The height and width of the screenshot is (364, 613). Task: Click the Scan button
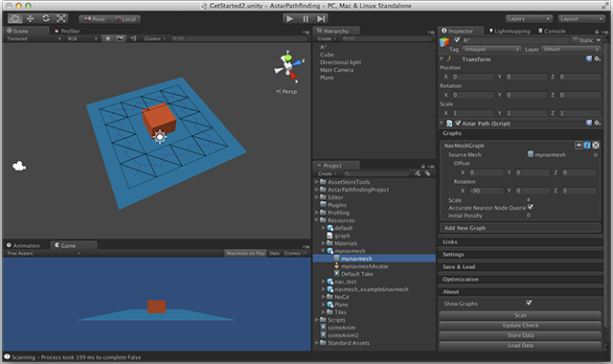[520, 315]
